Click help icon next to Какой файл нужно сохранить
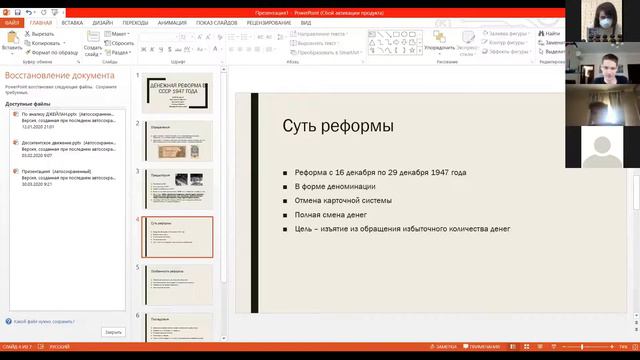 pyautogui.click(x=9, y=322)
